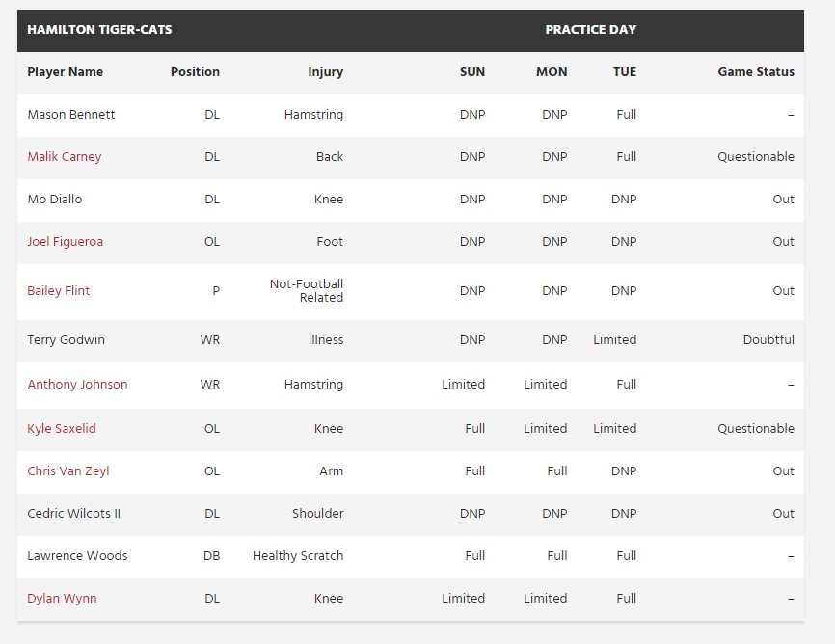Screen dimensions: 835x644
Task: Click the Position column header
Action: tap(195, 72)
